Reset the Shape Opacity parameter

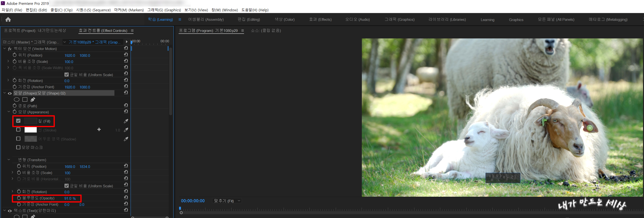[126, 197]
